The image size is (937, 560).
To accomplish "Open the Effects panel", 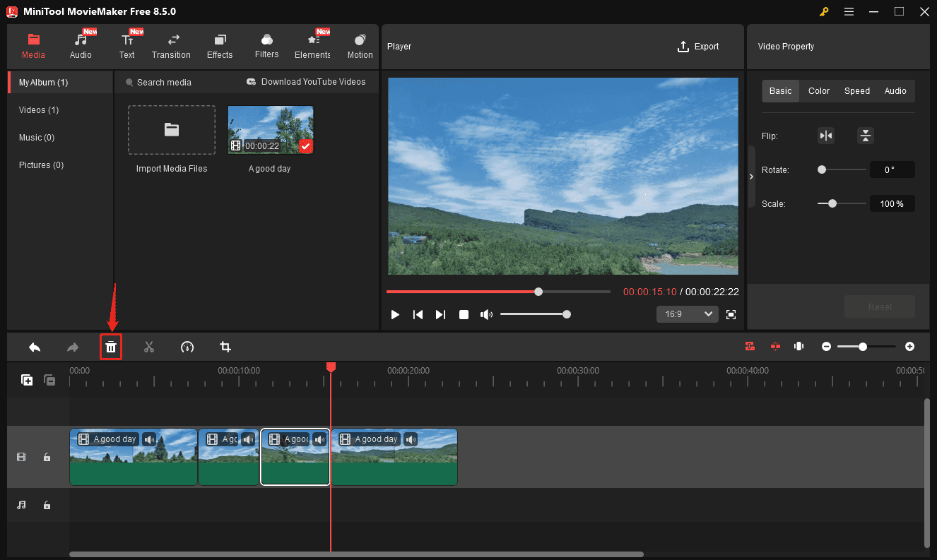I will point(220,45).
